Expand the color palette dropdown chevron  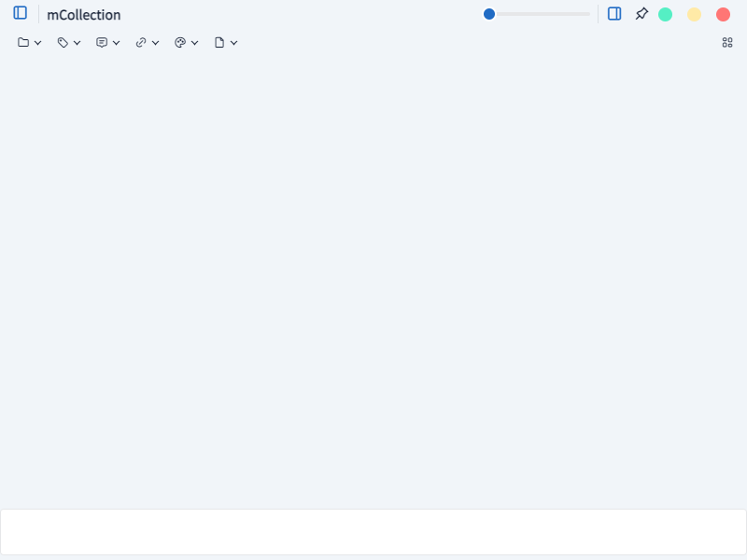tap(194, 43)
